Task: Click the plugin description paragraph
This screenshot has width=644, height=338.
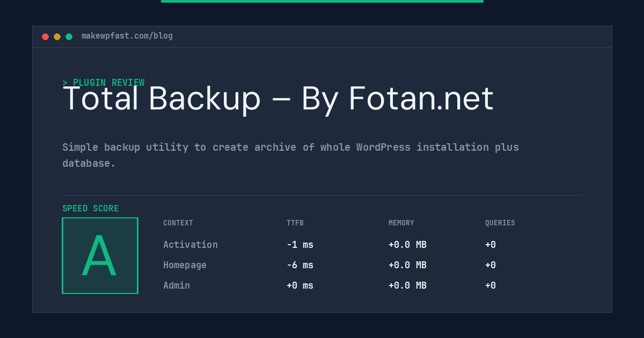Action: point(290,155)
